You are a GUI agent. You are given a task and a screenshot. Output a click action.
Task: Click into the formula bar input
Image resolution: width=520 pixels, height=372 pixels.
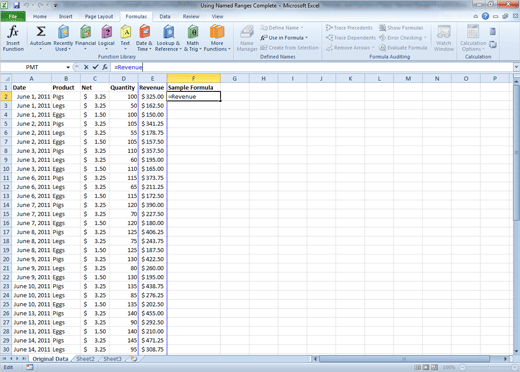click(x=312, y=67)
